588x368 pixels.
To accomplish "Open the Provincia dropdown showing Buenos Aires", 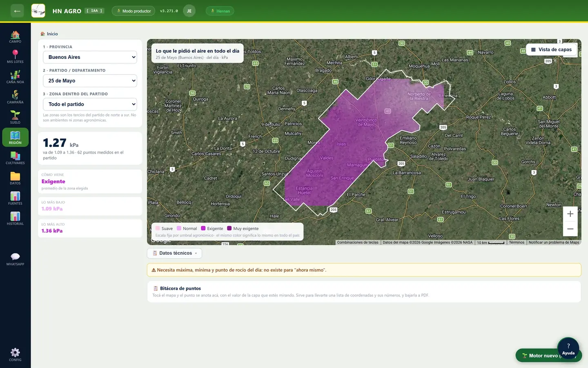I will point(90,57).
